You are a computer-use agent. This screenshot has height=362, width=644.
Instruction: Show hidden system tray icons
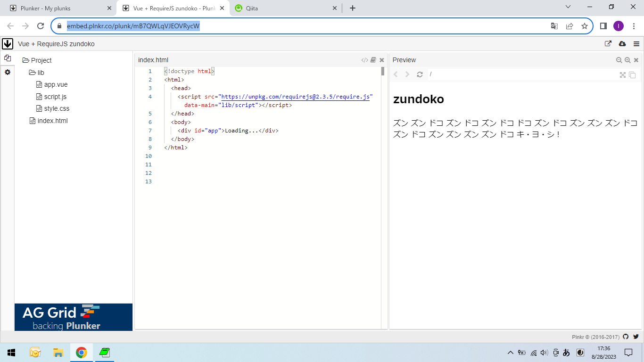pyautogui.click(x=510, y=353)
